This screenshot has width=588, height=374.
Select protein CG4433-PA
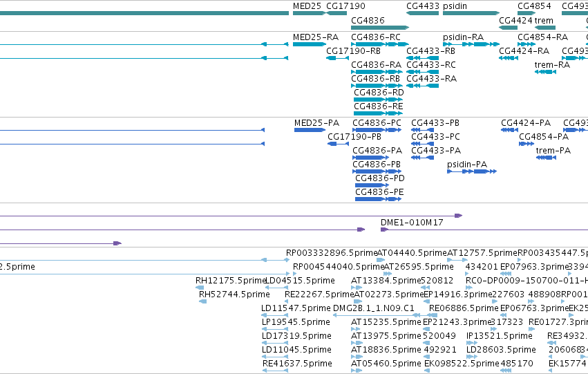(x=423, y=158)
